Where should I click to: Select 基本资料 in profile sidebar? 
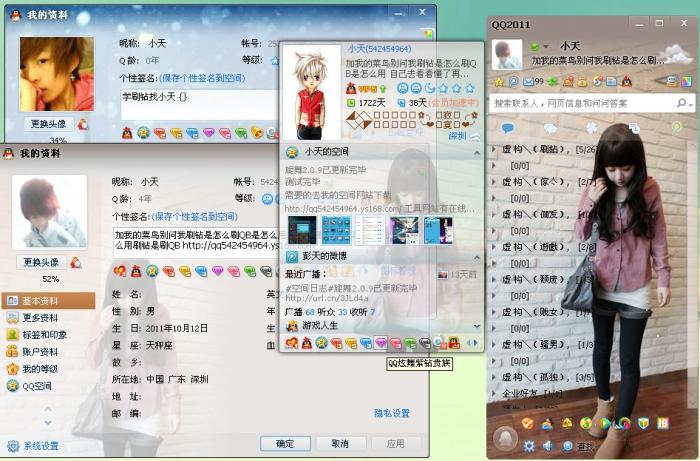tap(49, 301)
